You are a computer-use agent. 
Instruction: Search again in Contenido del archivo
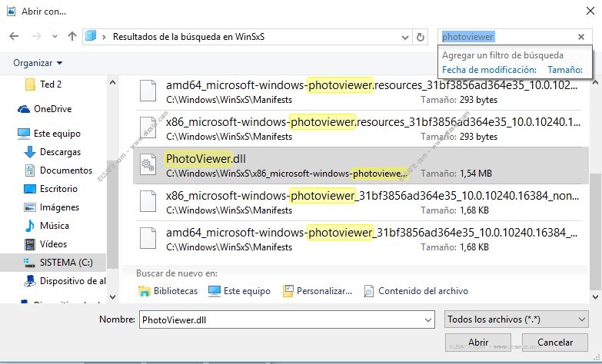[416, 291]
